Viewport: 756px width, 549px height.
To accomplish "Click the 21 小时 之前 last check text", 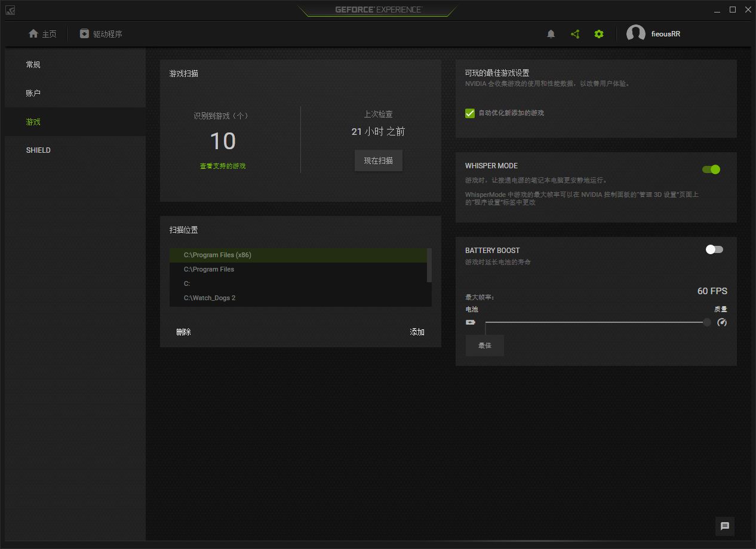I will tap(378, 131).
